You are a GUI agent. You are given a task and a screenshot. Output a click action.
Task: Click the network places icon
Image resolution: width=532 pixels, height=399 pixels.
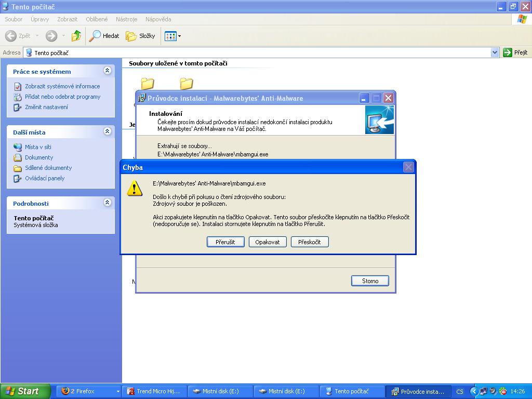point(18,147)
